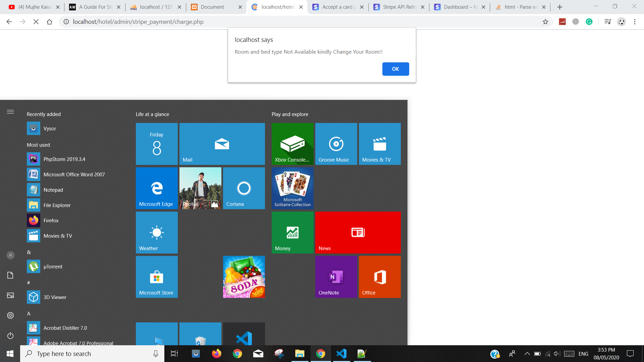
Task: Switch to the Stripe API Reference tab
Action: coord(399,7)
